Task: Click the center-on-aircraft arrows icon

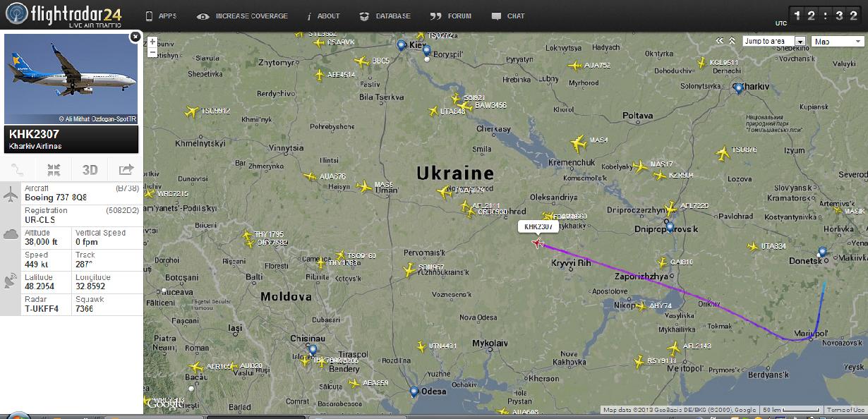Action: (x=54, y=169)
